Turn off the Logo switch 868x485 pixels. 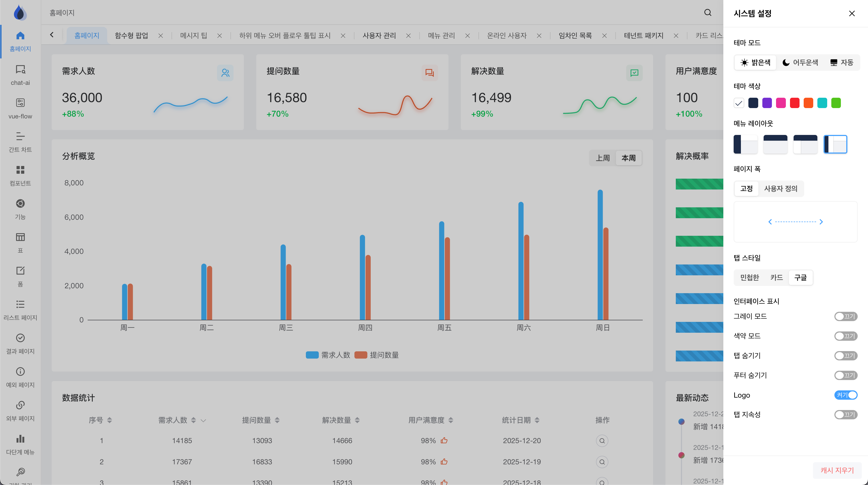846,395
